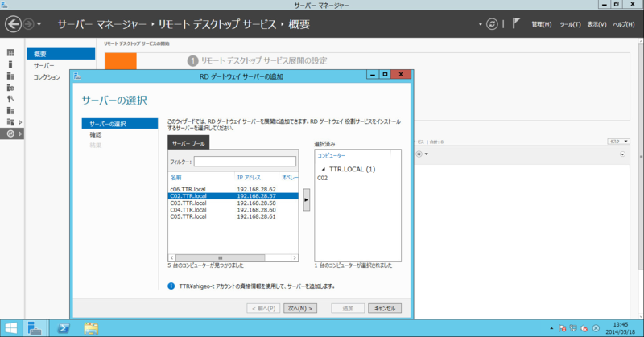Click the forward navigation arrow in header
Image resolution: width=644 pixels, height=337 pixels.
(28, 24)
